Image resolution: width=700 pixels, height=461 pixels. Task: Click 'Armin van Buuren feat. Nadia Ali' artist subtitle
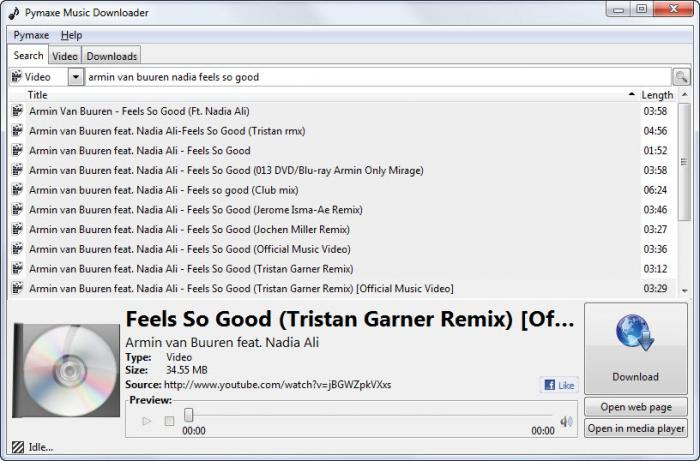(222, 342)
